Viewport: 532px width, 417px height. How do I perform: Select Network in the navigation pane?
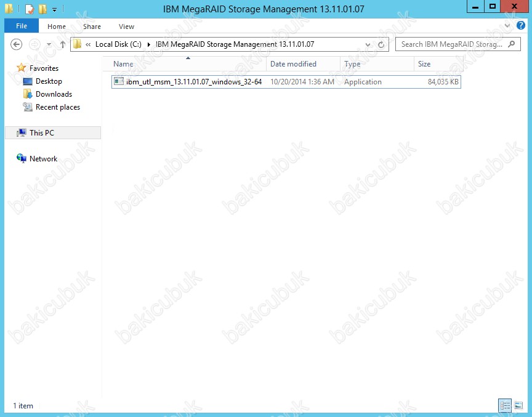pos(44,159)
